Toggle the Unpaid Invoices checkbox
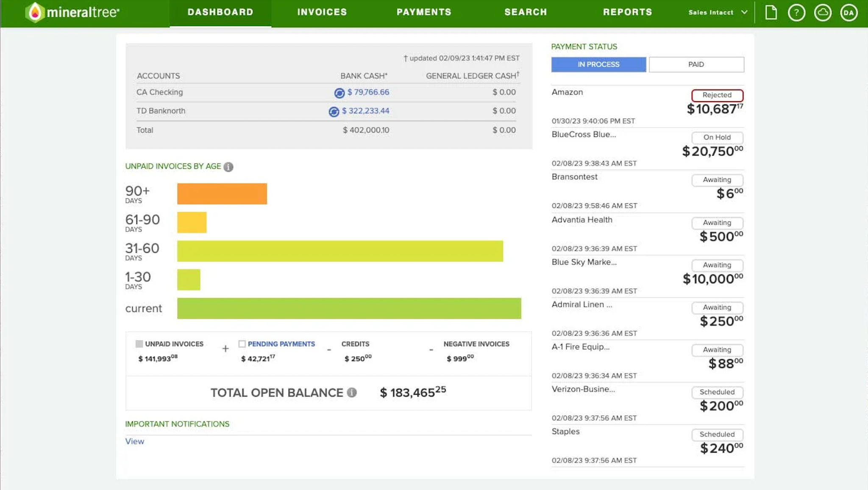The height and width of the screenshot is (490, 868). (x=139, y=344)
